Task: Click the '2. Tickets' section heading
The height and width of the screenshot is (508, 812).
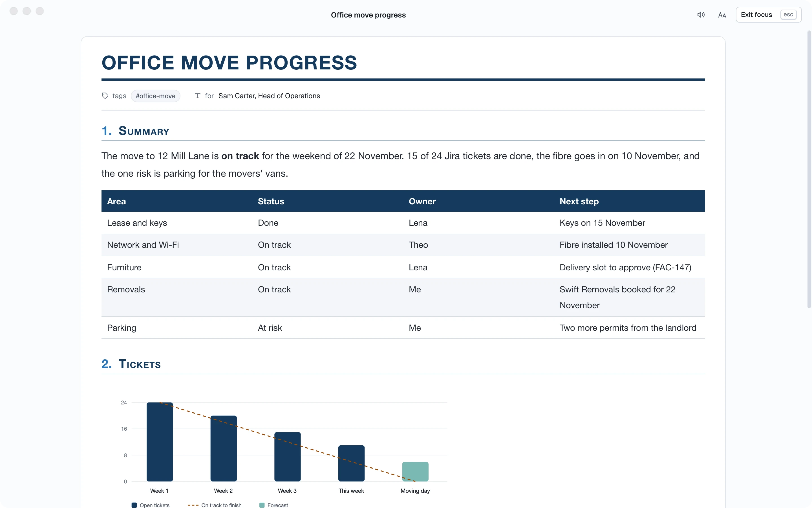Action: point(131,364)
